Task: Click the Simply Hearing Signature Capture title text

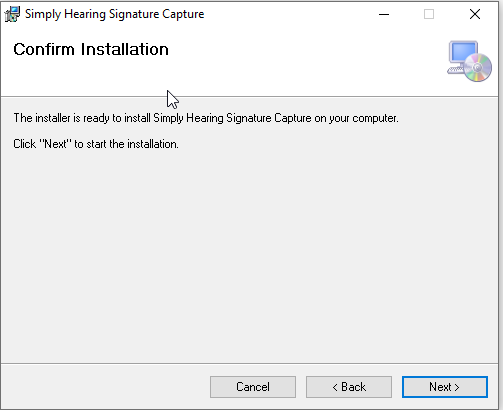Action: point(114,14)
